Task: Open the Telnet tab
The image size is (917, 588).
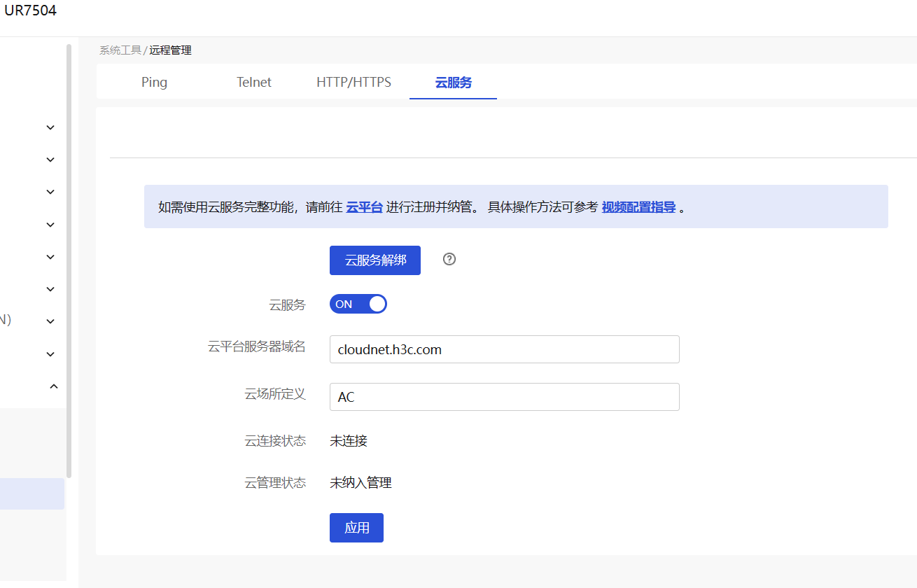Action: [x=254, y=82]
